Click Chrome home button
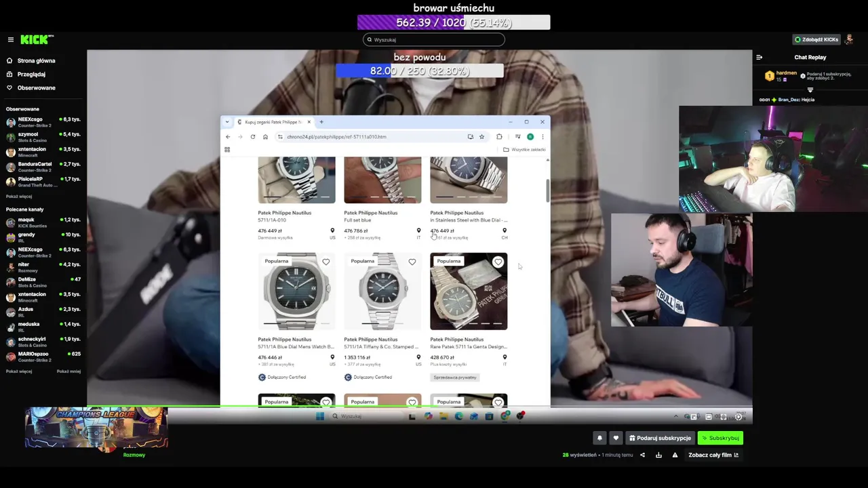The image size is (868, 488). tap(265, 137)
